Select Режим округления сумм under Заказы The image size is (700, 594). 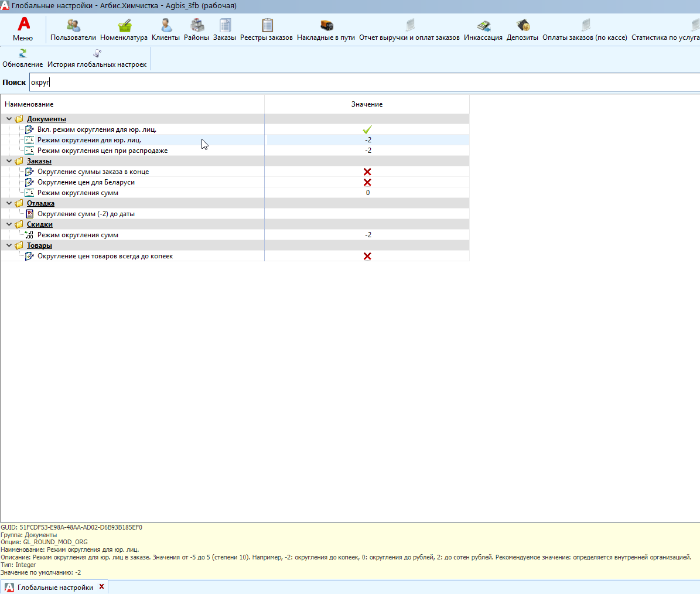78,193
